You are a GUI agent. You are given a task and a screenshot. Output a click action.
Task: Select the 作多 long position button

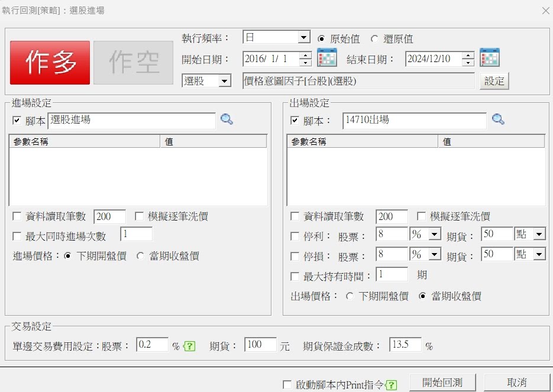pos(50,62)
